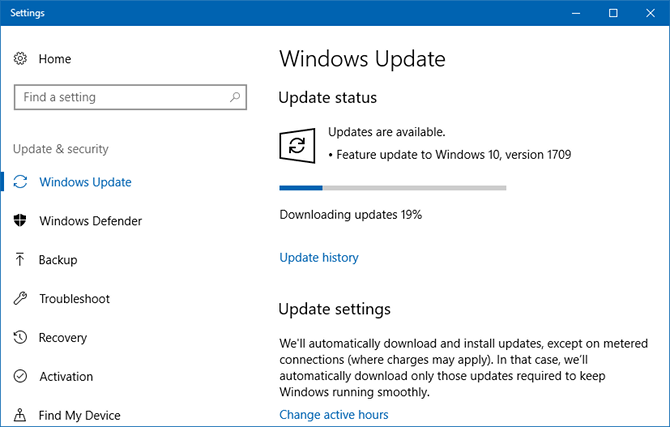Select Windows Update in the sidebar
Image resolution: width=670 pixels, height=427 pixels.
(x=85, y=182)
